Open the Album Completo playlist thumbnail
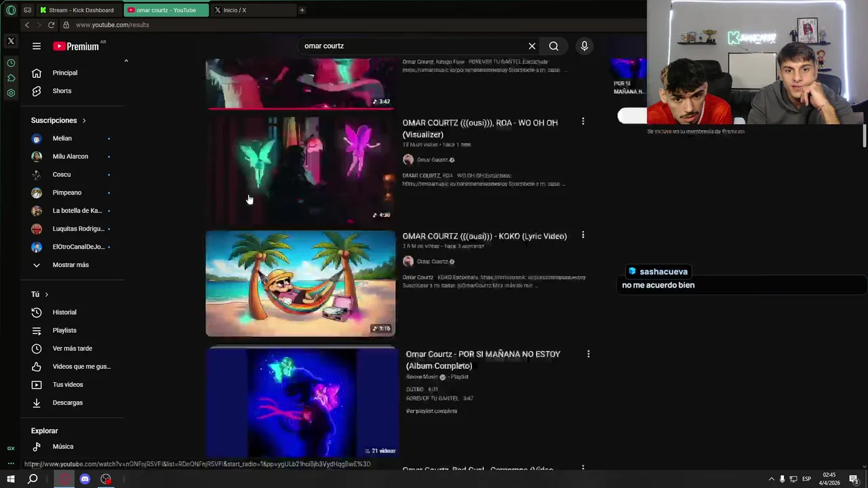 300,403
